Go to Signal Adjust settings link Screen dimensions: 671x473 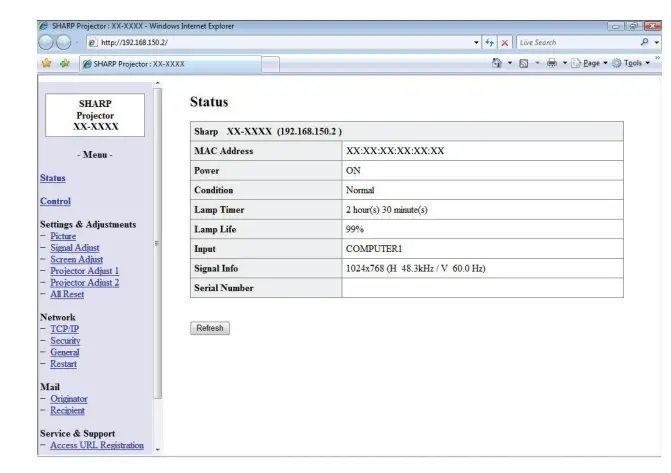(75, 247)
